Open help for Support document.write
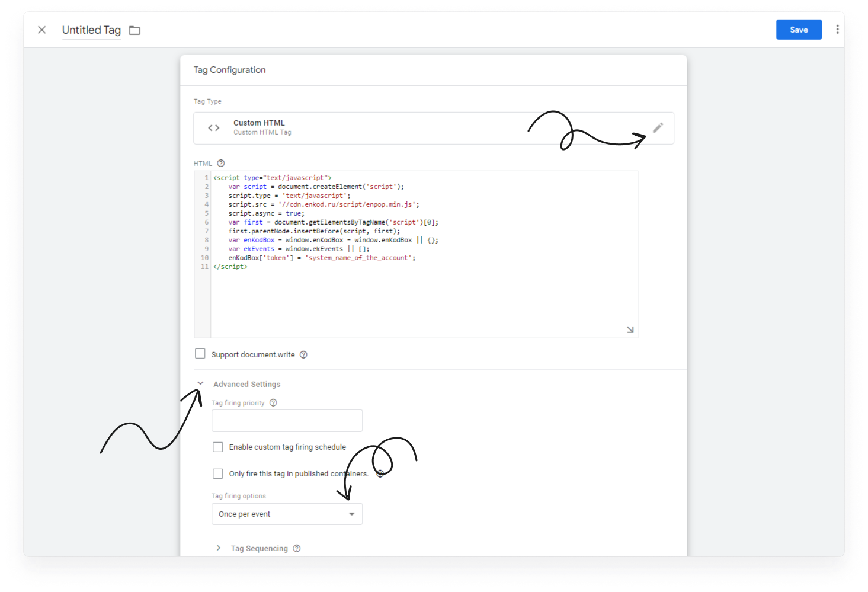The width and height of the screenshot is (868, 592). (x=303, y=355)
